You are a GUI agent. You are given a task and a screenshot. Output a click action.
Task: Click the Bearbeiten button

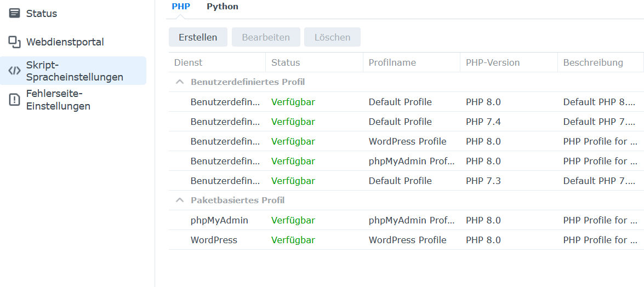point(266,37)
